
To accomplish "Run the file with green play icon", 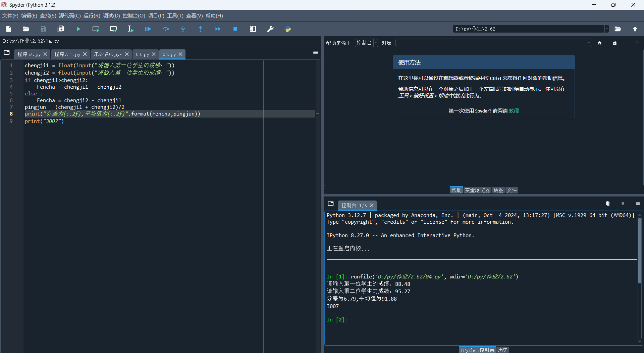I will [78, 29].
